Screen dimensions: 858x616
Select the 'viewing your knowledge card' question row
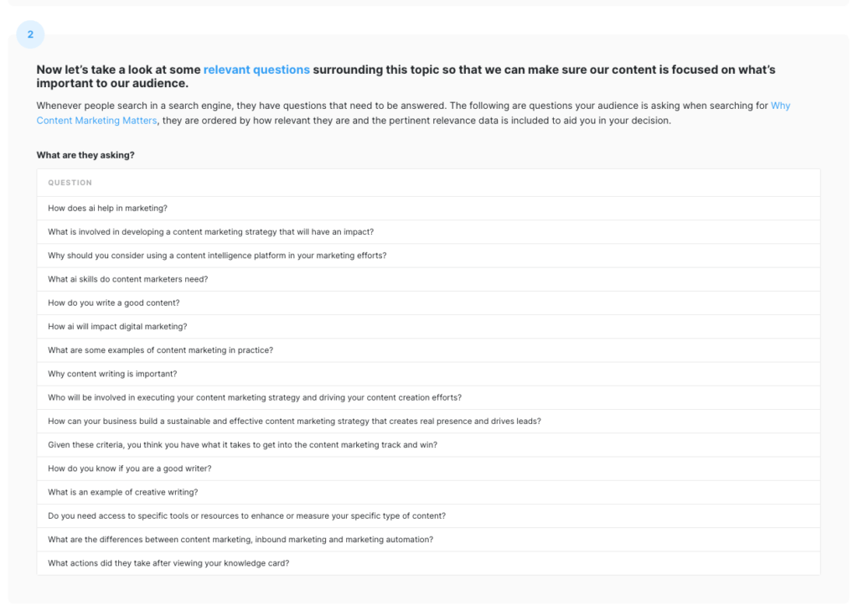(x=168, y=563)
